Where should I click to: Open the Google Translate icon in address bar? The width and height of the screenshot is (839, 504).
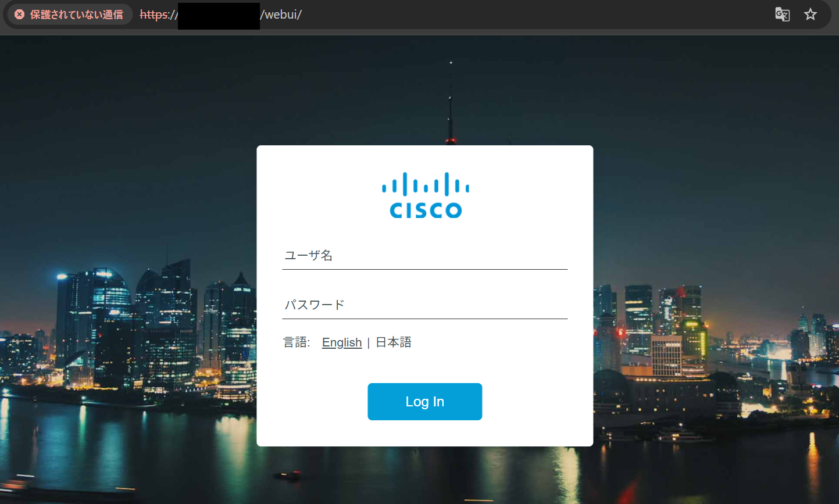(x=782, y=15)
